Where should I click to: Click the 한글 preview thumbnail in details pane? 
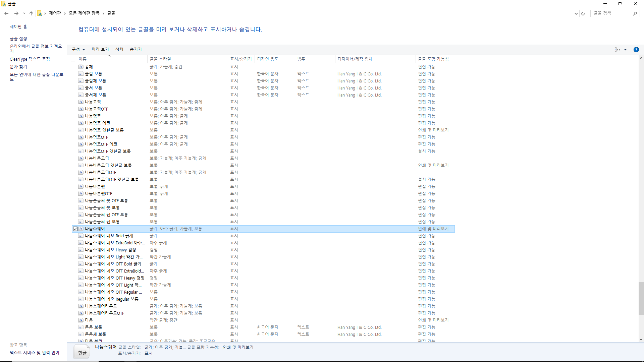click(82, 352)
